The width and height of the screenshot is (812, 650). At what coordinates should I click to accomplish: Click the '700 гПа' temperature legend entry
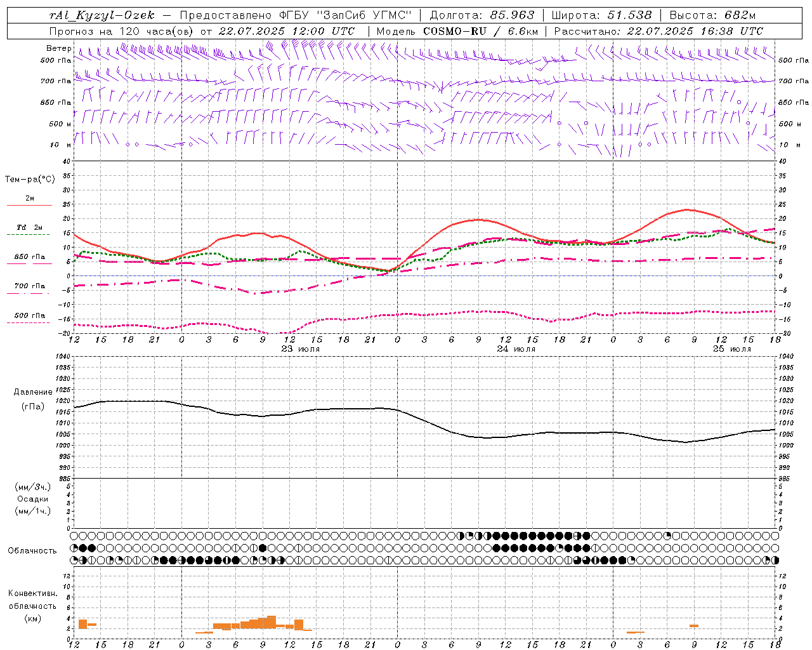[30, 286]
